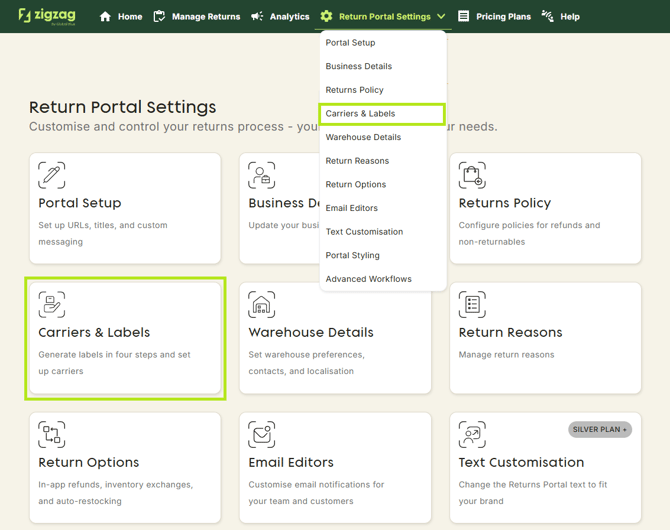This screenshot has height=530, width=670.
Task: Collapse the Return Portal Settings dropdown chevron
Action: coord(441,17)
